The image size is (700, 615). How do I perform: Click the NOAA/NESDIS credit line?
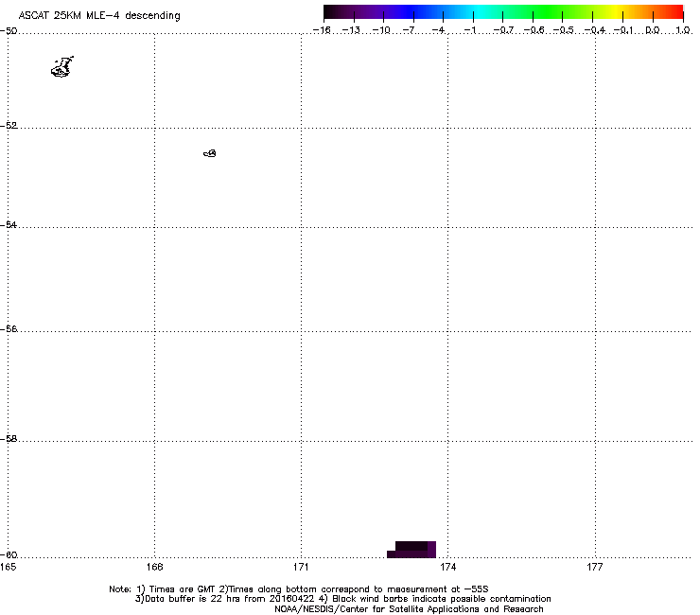pos(409,609)
